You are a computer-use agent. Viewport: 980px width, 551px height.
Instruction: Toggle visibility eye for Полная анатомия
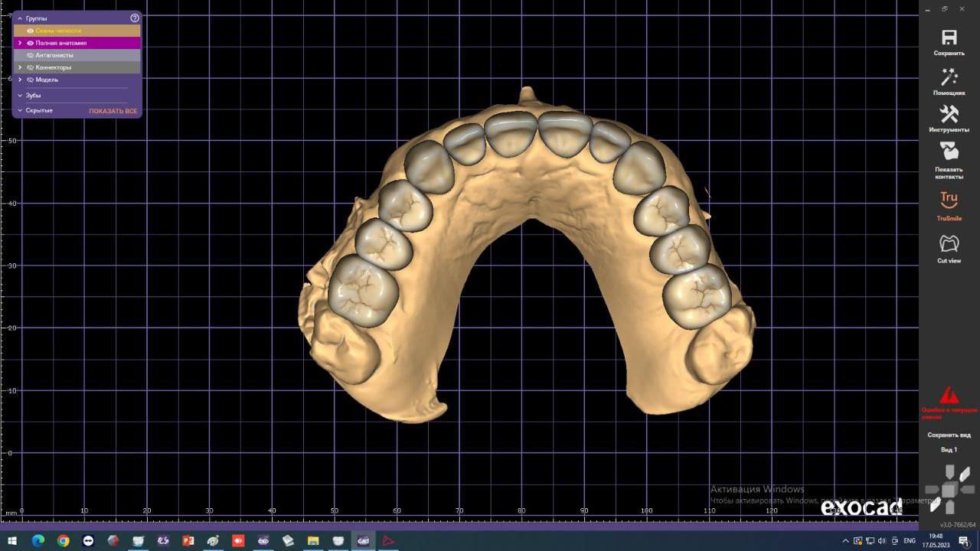tap(30, 43)
